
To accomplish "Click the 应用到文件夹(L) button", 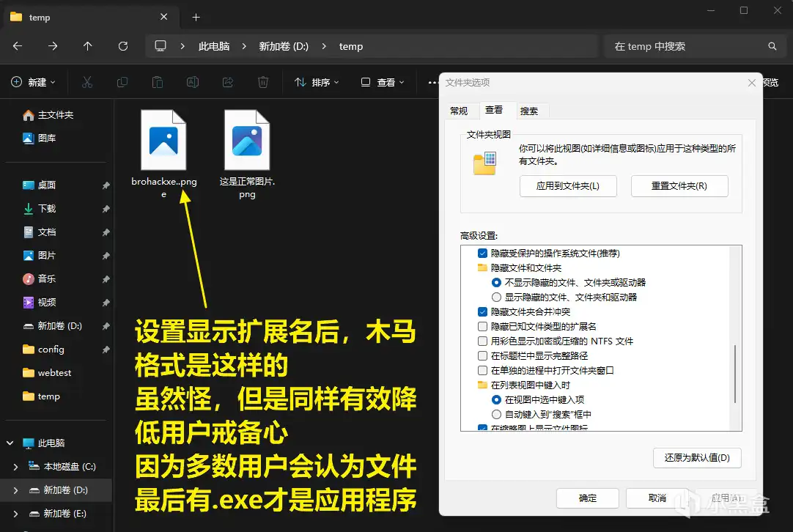I will [x=568, y=186].
